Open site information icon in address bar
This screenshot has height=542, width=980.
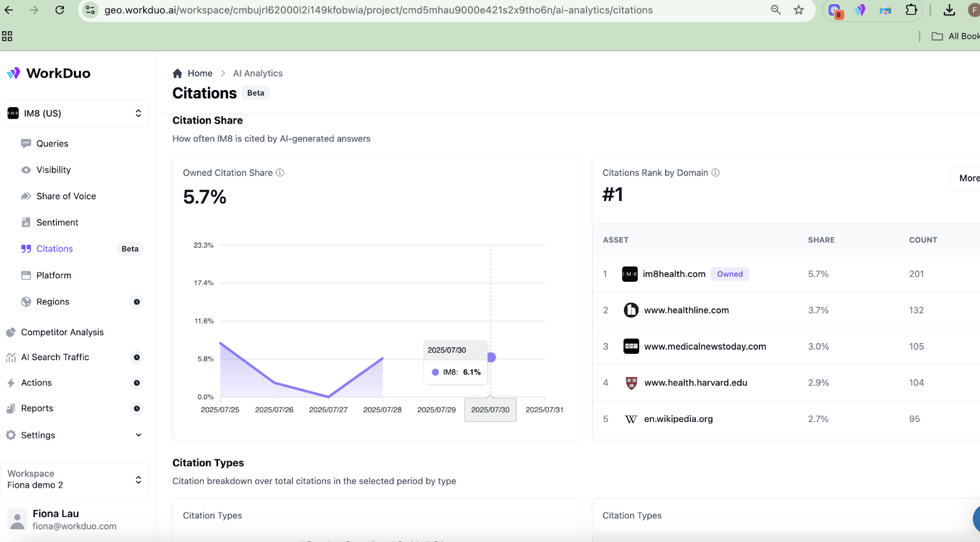91,10
